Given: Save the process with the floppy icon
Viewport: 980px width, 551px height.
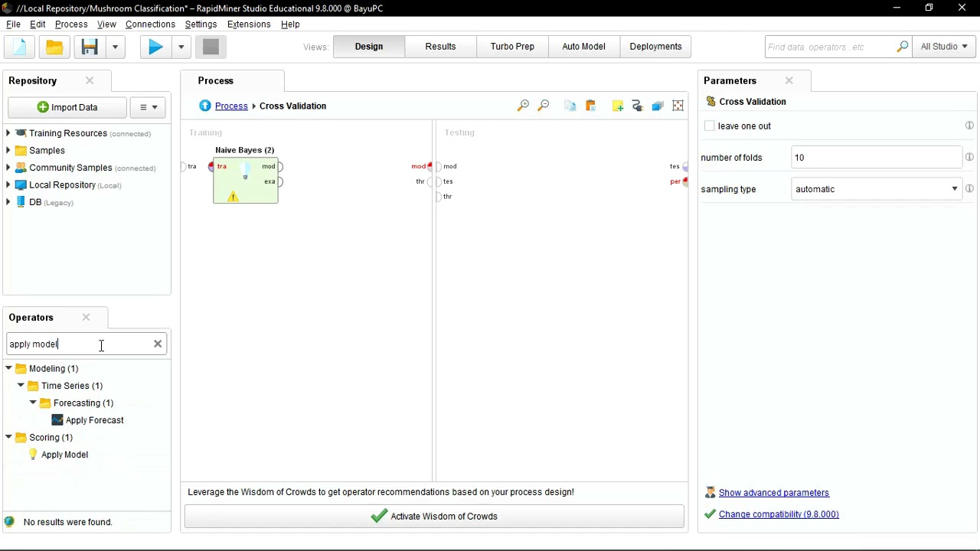Looking at the screenshot, I should pyautogui.click(x=90, y=47).
